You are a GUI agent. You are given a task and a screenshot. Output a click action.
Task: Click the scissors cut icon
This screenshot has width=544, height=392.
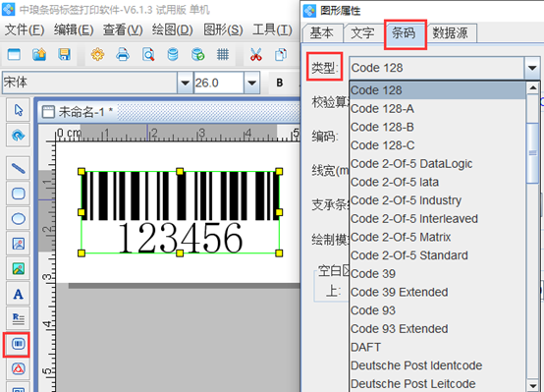tap(255, 54)
